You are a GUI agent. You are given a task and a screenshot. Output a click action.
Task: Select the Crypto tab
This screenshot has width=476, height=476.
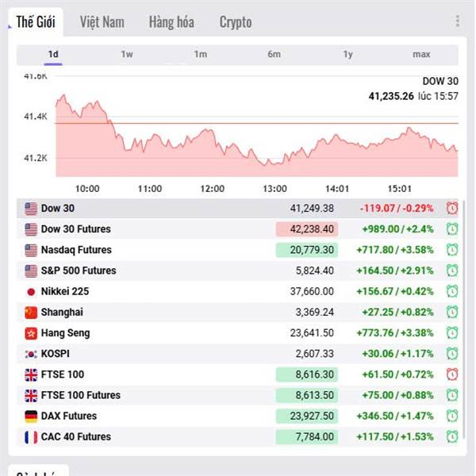(236, 22)
